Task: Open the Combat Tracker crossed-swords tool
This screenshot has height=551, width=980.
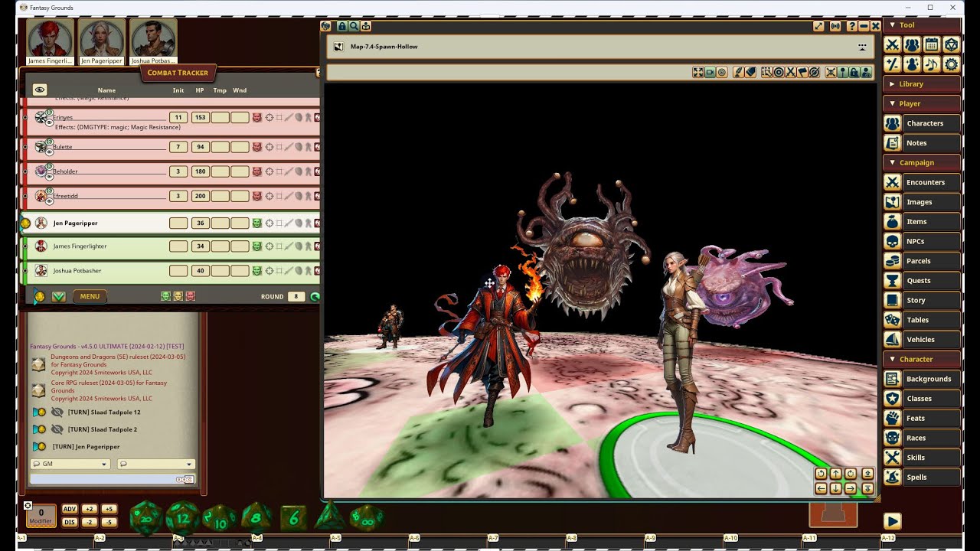Action: click(x=892, y=44)
